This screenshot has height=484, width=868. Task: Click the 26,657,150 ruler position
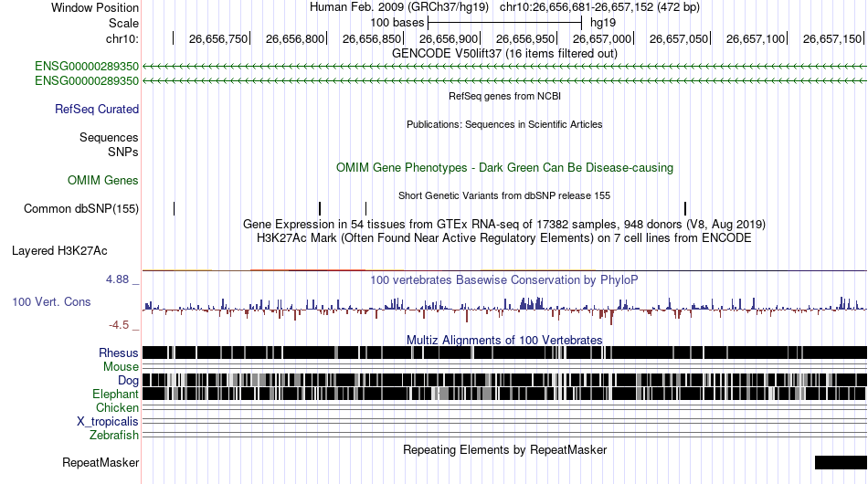832,38
